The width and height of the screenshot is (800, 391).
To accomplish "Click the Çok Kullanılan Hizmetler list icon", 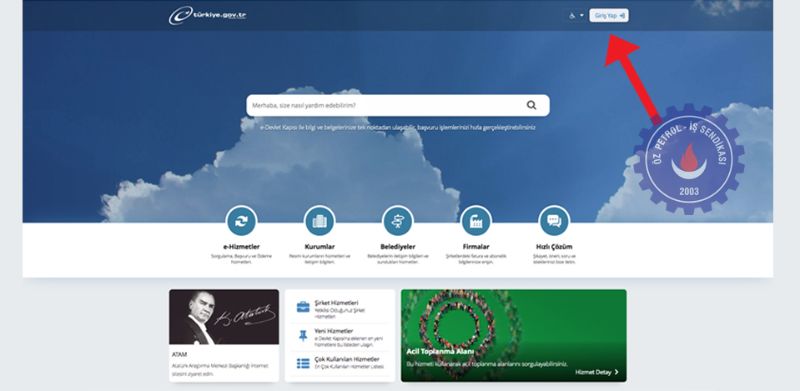I will pos(303,363).
